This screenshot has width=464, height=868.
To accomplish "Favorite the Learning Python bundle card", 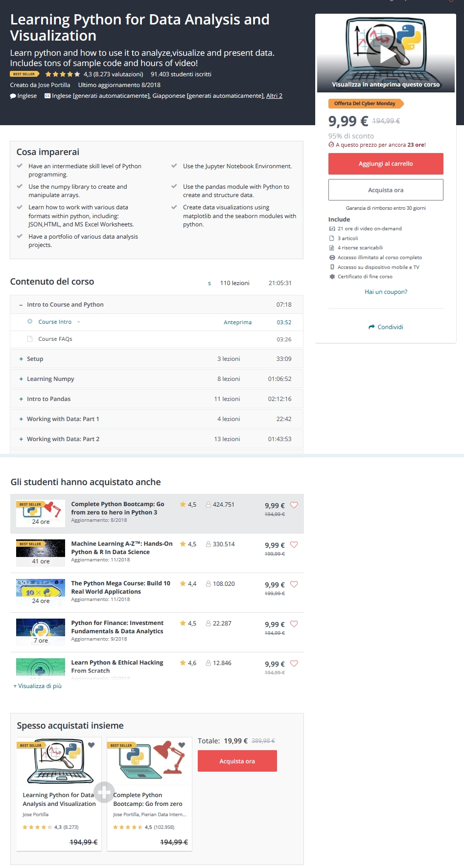I will coord(91,745).
